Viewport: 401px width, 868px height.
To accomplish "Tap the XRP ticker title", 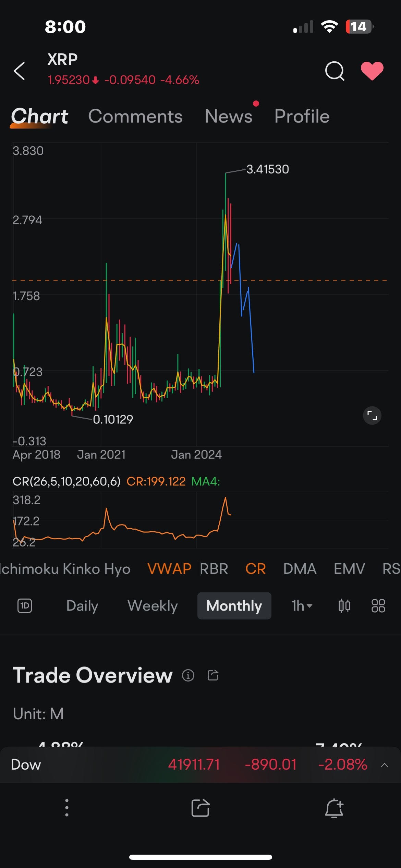I will pos(62,59).
